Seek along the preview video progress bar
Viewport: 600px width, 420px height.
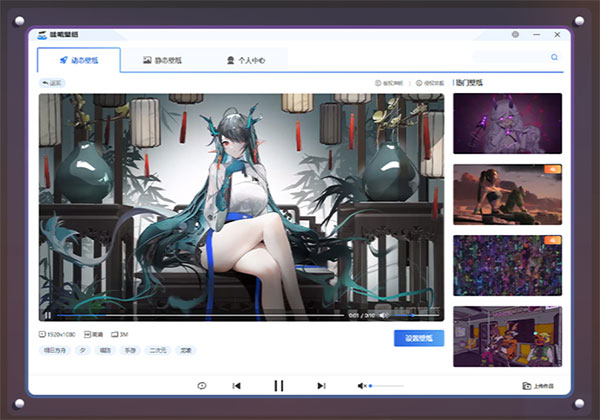pyautogui.click(x=201, y=315)
